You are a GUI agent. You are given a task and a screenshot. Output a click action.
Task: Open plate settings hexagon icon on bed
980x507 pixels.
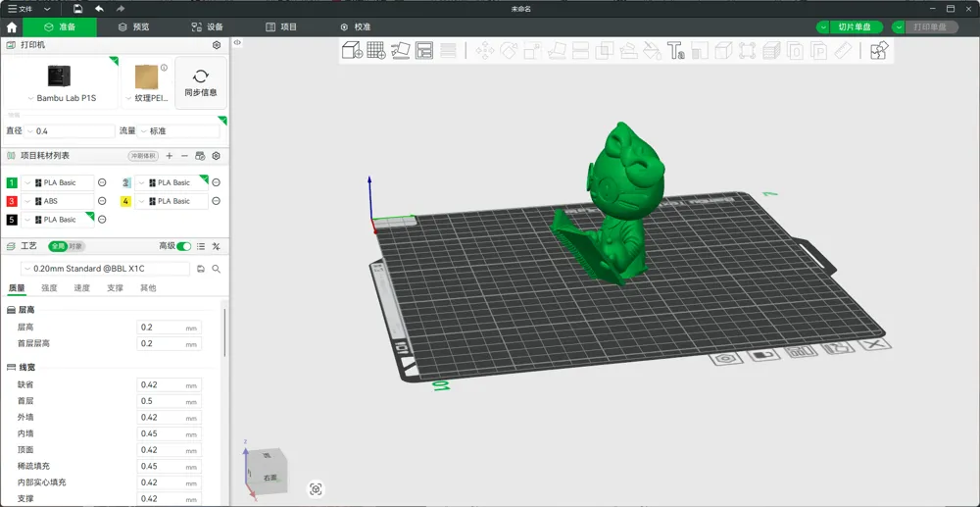(x=725, y=358)
